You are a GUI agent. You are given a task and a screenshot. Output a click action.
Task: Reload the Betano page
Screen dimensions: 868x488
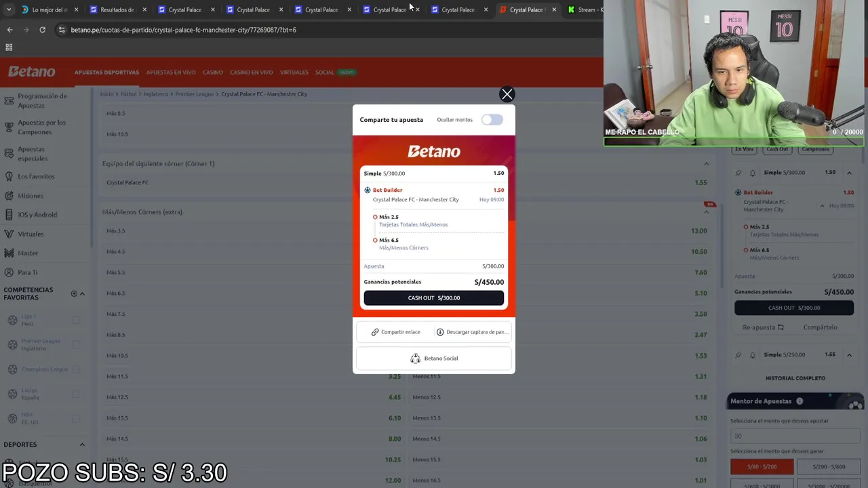coord(42,30)
